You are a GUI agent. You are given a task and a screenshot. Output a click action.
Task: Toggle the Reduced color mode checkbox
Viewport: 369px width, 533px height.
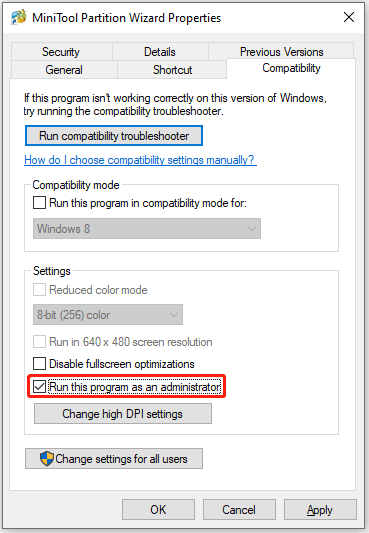pyautogui.click(x=39, y=290)
